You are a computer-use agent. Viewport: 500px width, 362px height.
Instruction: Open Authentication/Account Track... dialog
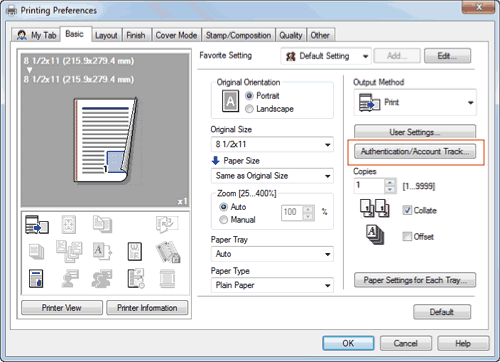415,152
